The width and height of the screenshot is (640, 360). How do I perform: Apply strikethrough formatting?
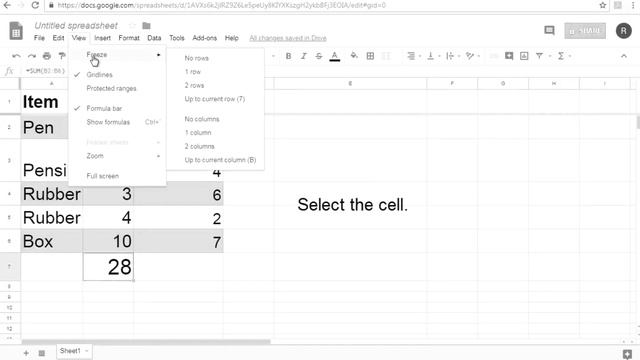click(x=318, y=56)
